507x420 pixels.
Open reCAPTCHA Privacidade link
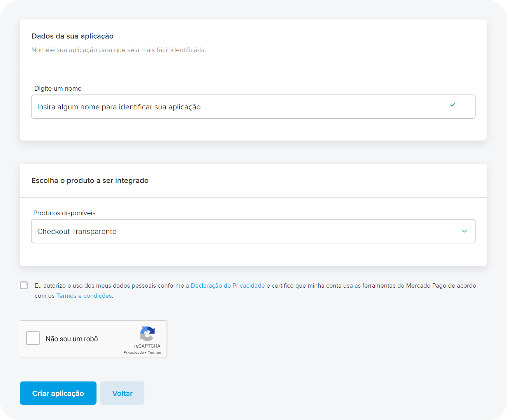(133, 352)
